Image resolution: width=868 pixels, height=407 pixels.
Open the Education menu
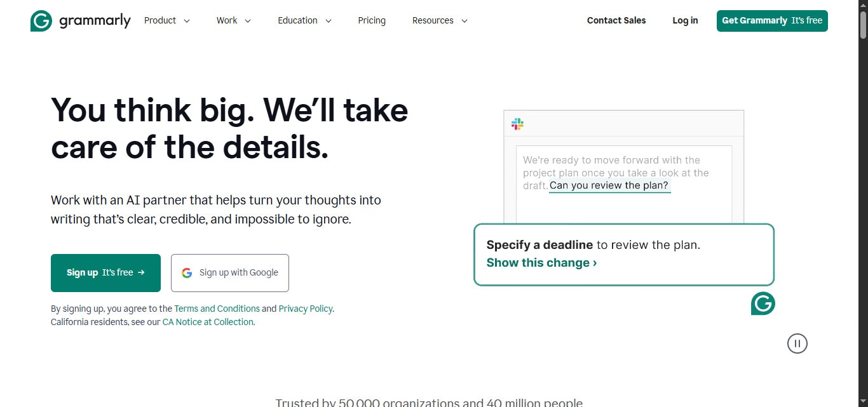coord(303,20)
